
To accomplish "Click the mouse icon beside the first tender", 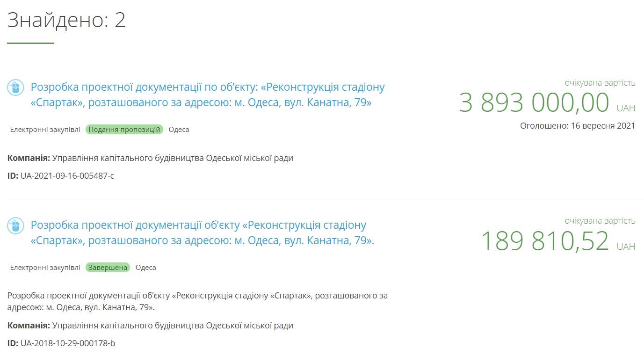I will coord(15,87).
